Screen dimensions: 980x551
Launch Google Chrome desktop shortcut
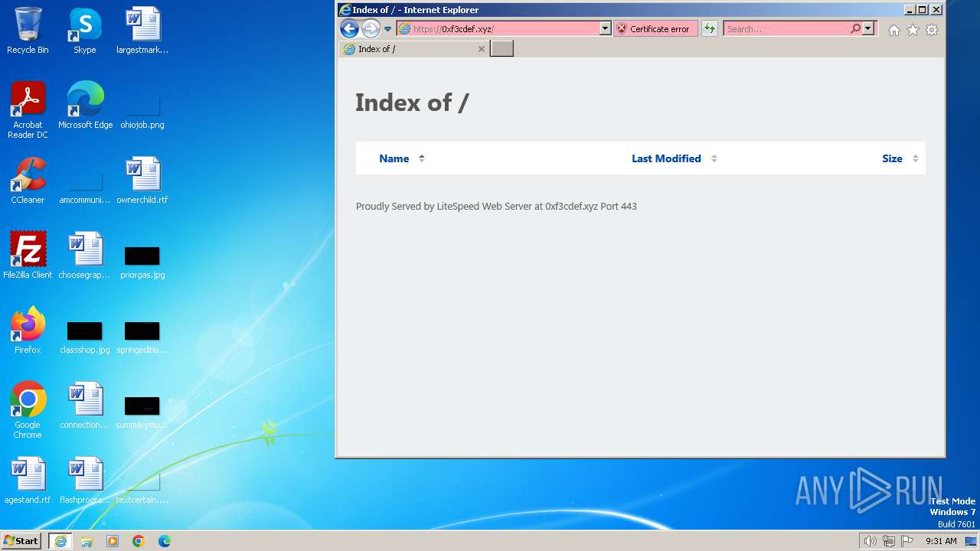pos(28,411)
